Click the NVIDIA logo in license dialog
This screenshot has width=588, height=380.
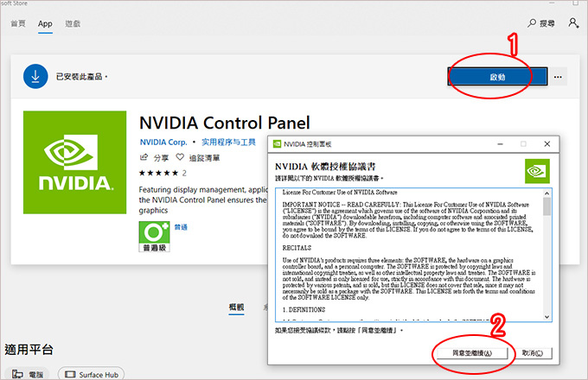click(x=537, y=171)
